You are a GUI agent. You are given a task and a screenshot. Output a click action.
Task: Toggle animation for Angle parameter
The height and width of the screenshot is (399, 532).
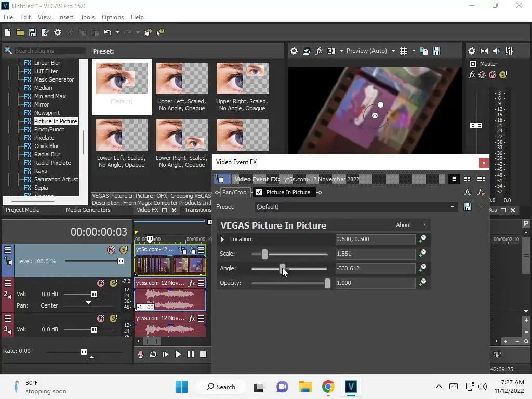(422, 268)
